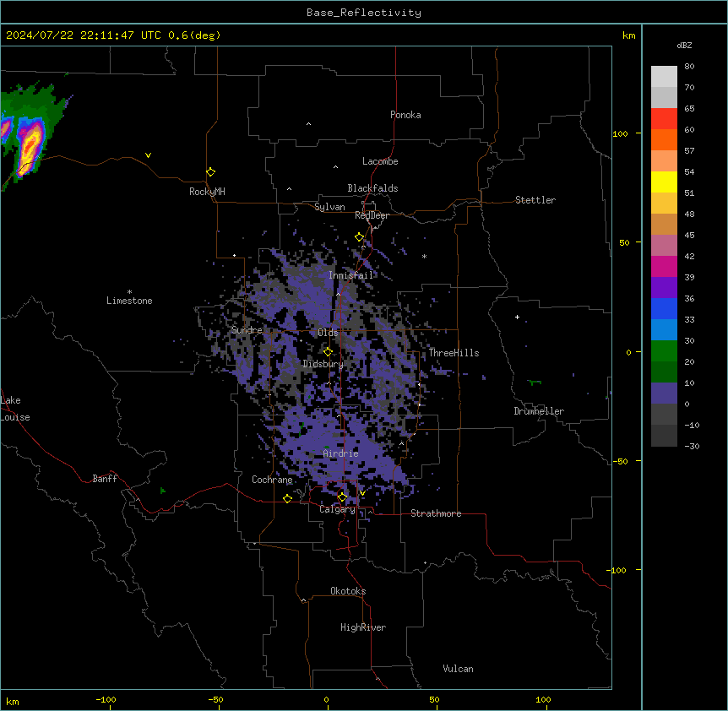The image size is (728, 711).
Task: Select the yellow diamond marker above Calgary label
Action: 342,497
